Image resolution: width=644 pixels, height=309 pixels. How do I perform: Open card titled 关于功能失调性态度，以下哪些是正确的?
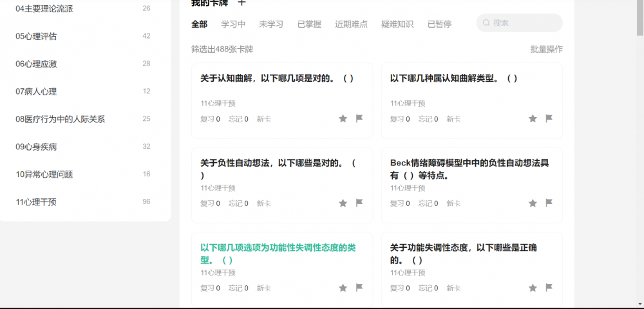pos(463,254)
